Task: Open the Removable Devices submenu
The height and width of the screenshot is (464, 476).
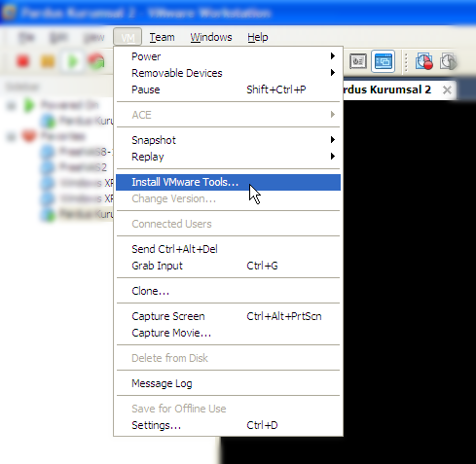Action: coord(228,73)
